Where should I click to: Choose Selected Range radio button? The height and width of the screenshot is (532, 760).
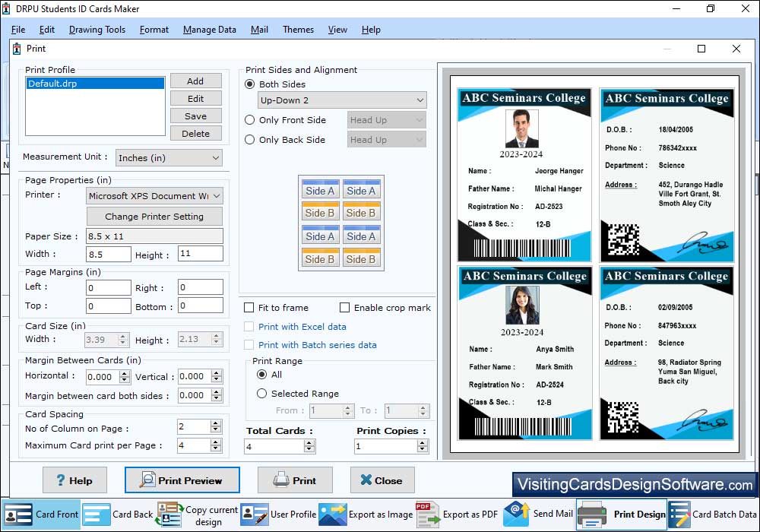[261, 394]
